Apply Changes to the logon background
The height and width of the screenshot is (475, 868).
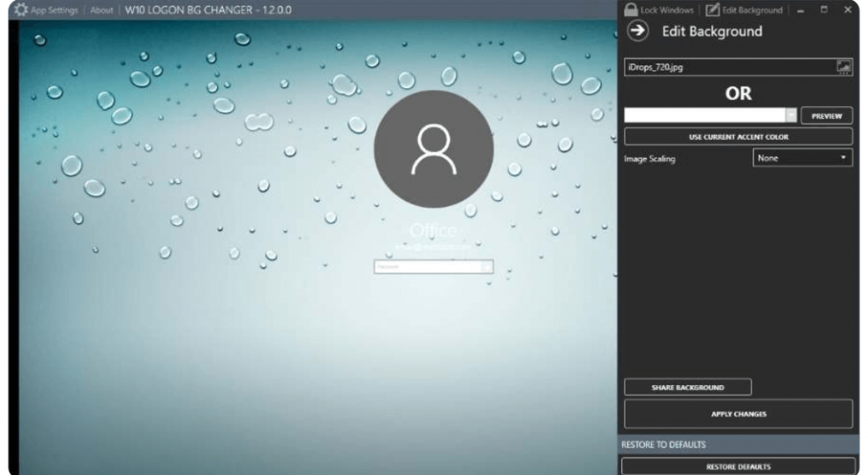[737, 414]
